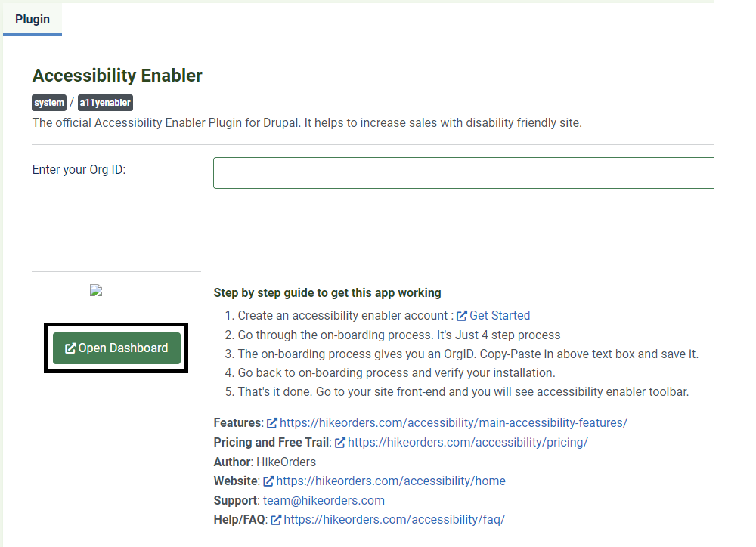Open the main-accessibility-features URL
Viewport: 756px width, 547px height.
pyautogui.click(x=453, y=422)
